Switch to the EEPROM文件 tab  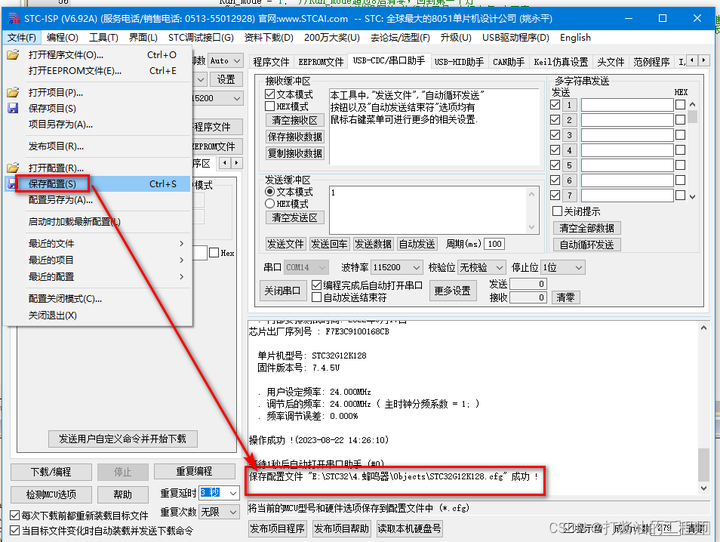[321, 62]
